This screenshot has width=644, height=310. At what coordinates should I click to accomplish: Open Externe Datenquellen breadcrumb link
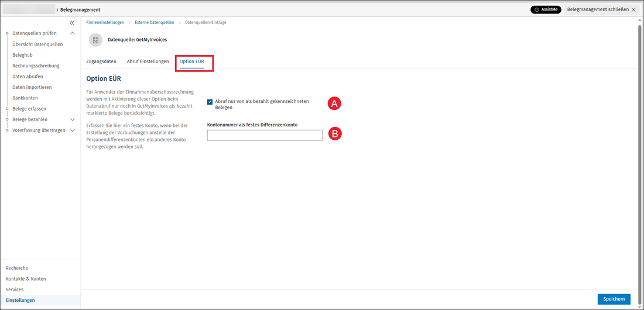pos(155,23)
